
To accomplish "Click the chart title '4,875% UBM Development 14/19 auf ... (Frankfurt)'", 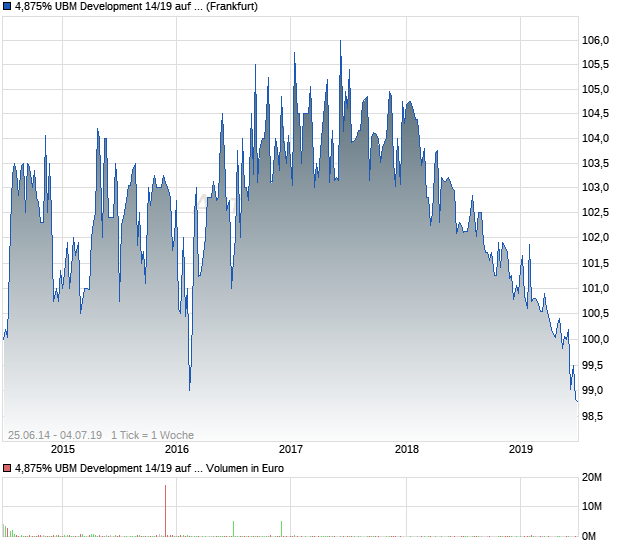I will (136, 7).
